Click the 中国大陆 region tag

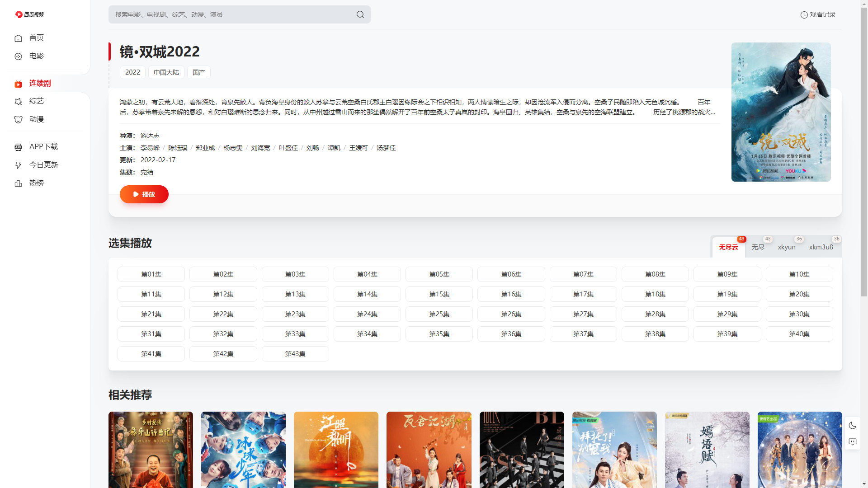(x=166, y=72)
